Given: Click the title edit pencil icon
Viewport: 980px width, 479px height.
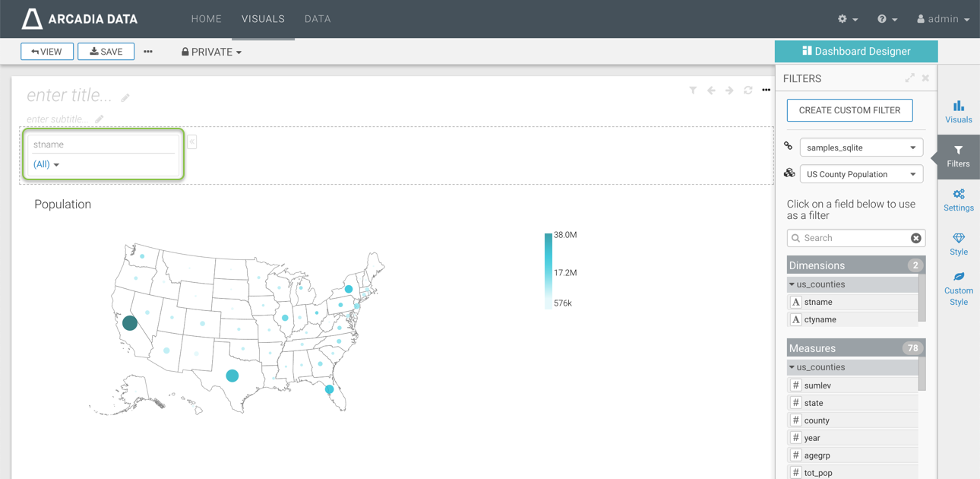Looking at the screenshot, I should point(125,97).
